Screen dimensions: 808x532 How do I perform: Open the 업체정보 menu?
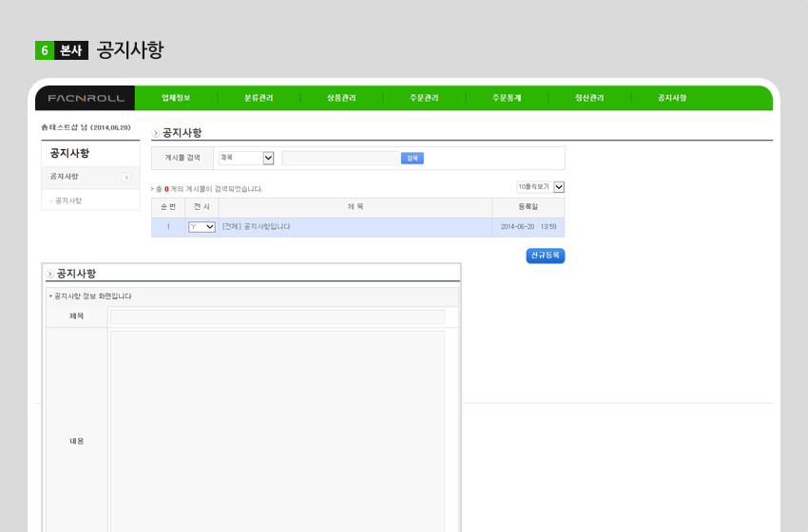176,98
